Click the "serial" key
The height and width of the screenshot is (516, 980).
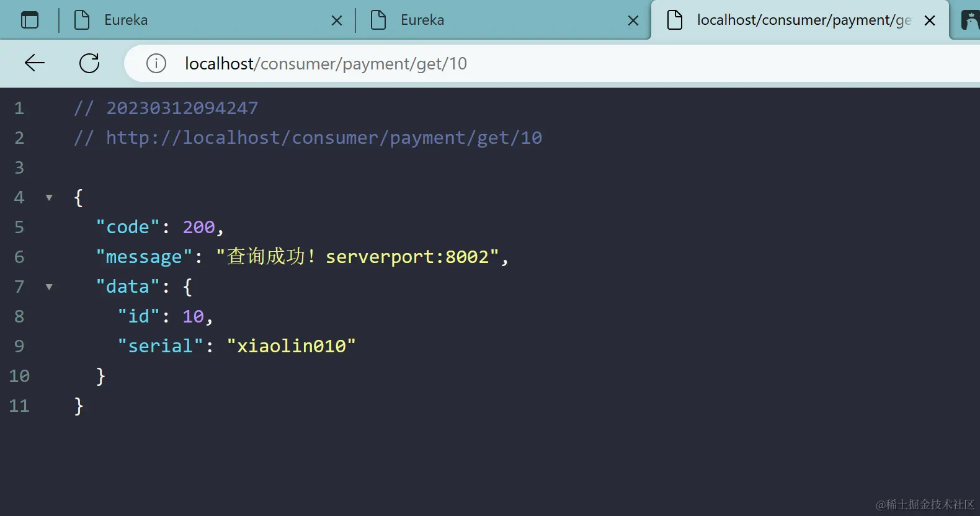tap(161, 346)
